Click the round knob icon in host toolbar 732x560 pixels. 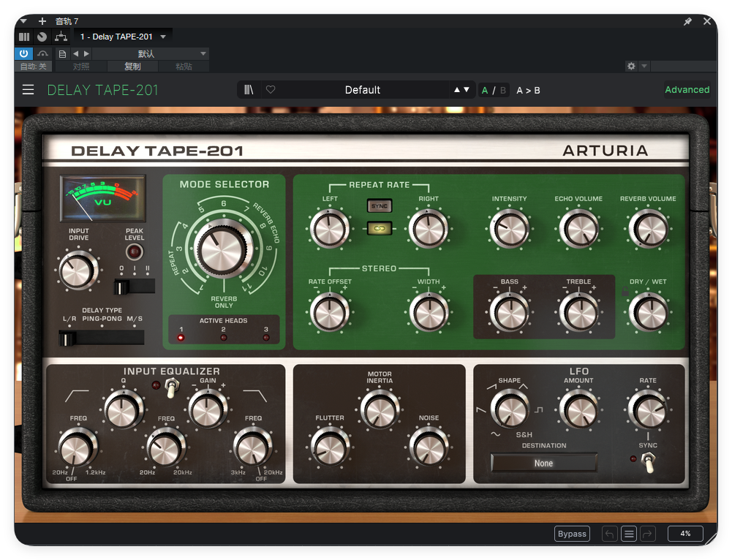tap(42, 37)
